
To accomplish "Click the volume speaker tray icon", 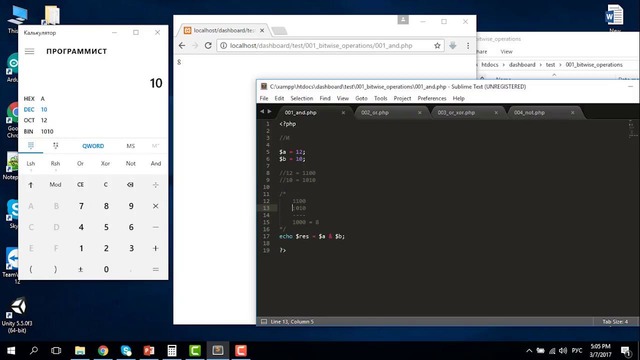I will pyautogui.click(x=563, y=351).
